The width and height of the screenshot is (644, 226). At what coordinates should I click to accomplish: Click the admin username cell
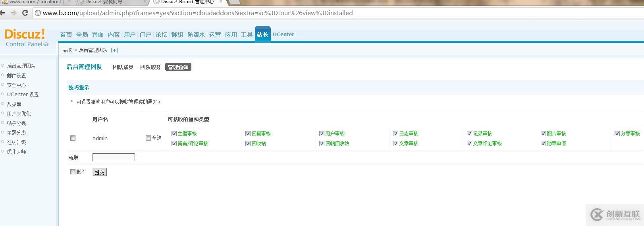click(x=100, y=138)
